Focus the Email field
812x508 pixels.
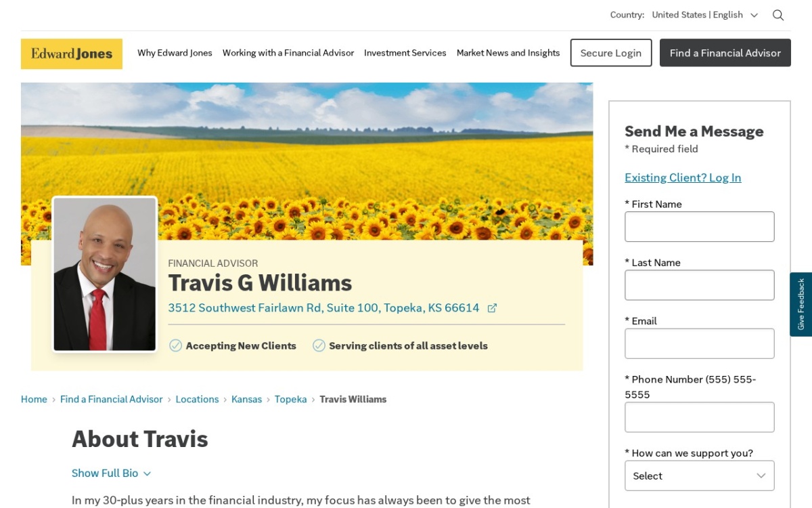699,343
